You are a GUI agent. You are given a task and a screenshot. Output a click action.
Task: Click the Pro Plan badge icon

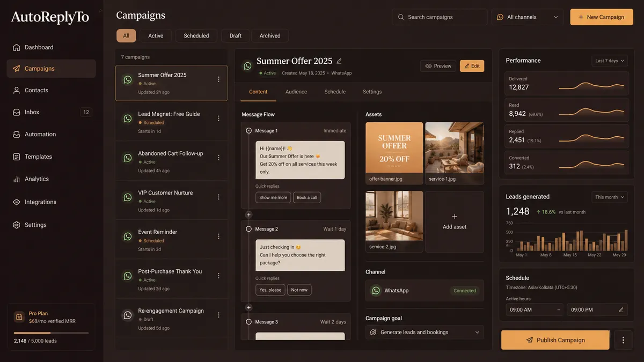(x=19, y=317)
